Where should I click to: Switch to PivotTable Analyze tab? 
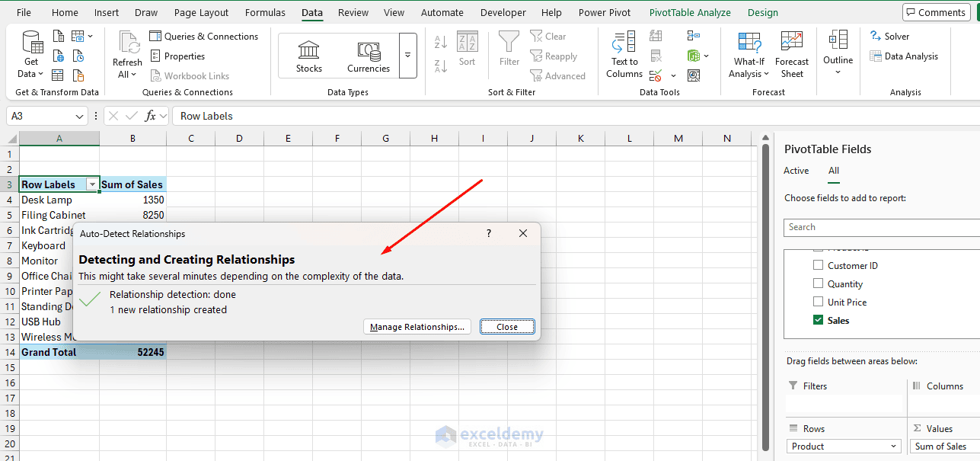click(690, 12)
